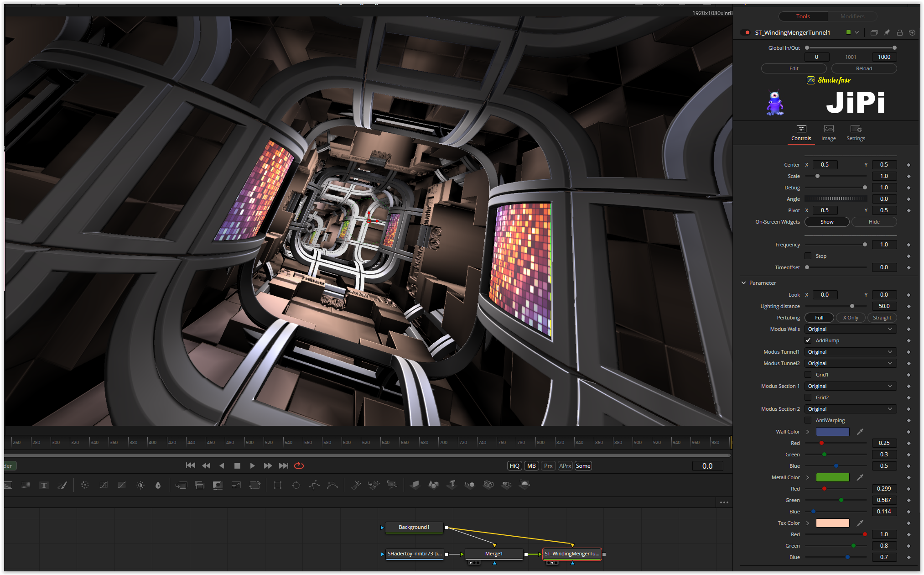
Task: Pick Wall Color with eyedropper
Action: (x=860, y=432)
